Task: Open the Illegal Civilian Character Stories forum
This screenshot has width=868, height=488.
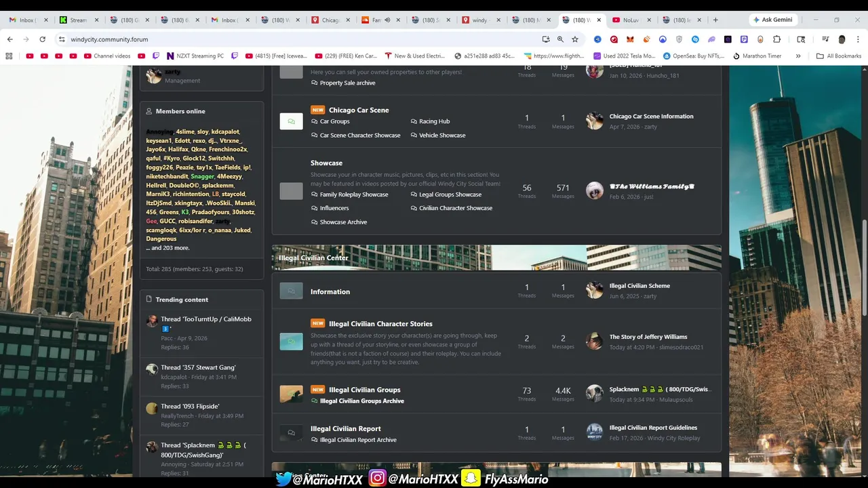Action: point(380,324)
